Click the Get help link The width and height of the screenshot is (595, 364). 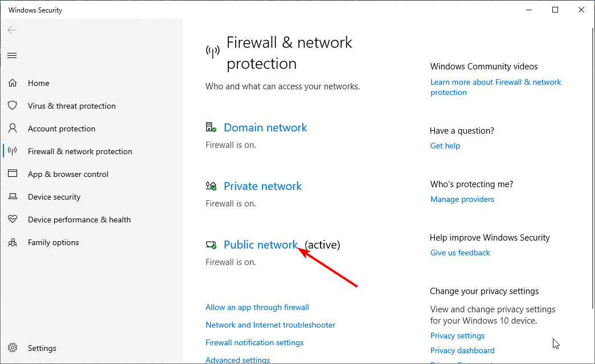[445, 146]
